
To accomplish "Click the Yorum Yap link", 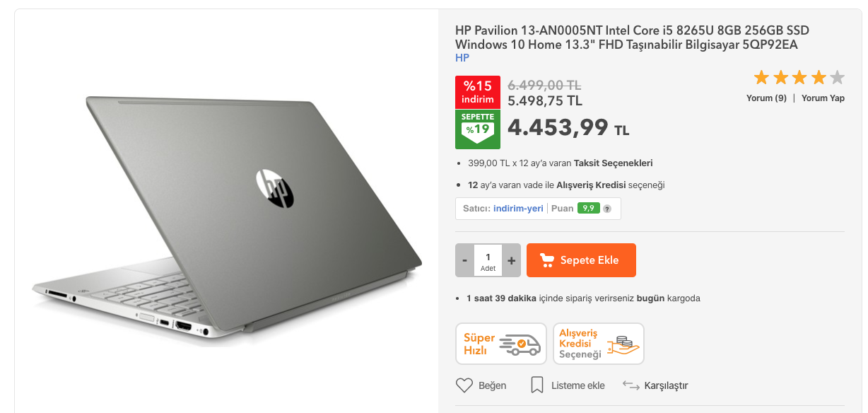I will click(x=823, y=98).
